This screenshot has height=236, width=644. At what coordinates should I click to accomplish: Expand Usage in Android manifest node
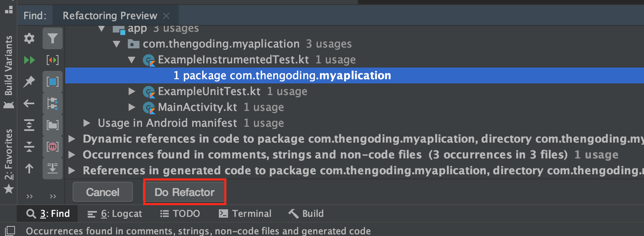[87, 123]
